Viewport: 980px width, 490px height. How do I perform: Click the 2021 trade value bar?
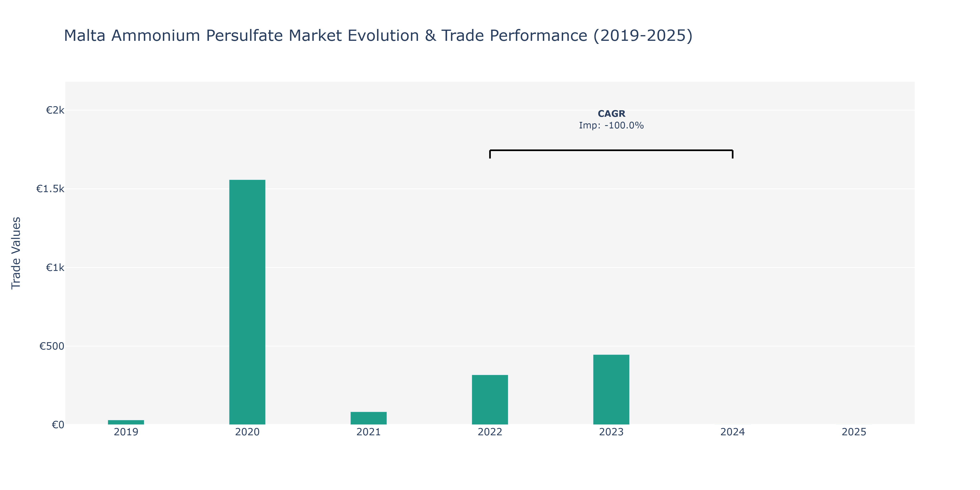pos(369,418)
